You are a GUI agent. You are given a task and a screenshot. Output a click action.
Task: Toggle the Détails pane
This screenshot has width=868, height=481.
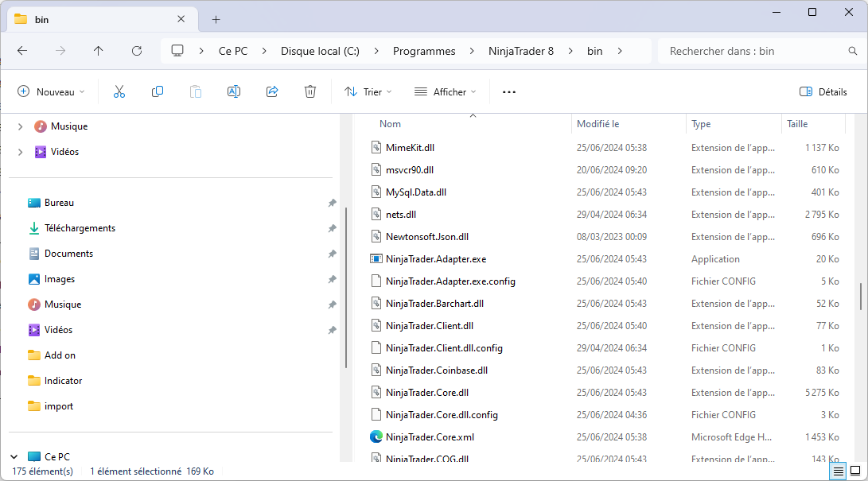click(x=823, y=91)
